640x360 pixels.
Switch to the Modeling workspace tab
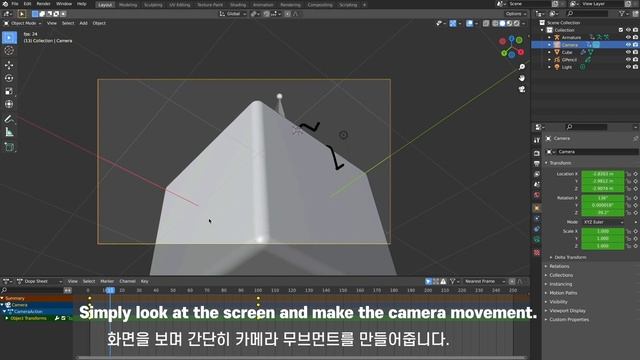point(128,5)
